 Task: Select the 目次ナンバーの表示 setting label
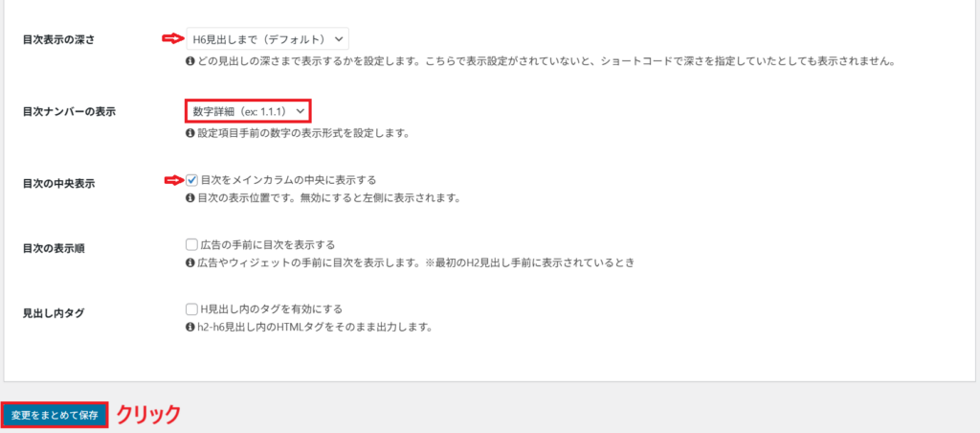click(x=69, y=111)
